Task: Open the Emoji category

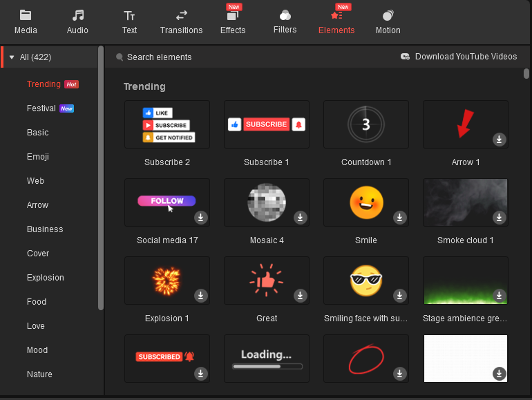Action: 38,157
